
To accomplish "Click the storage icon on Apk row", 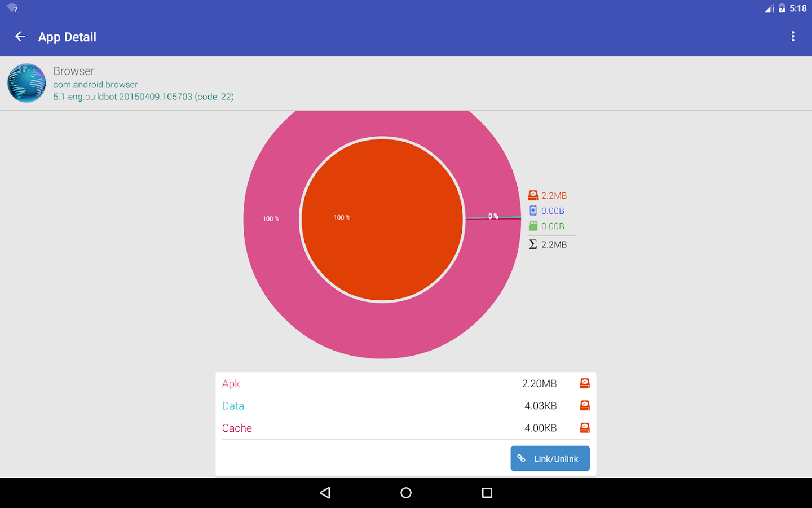I will [x=585, y=383].
